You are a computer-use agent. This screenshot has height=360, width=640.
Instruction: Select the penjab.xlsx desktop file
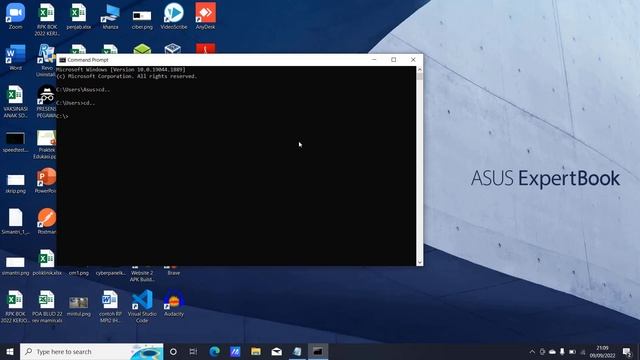coord(78,16)
